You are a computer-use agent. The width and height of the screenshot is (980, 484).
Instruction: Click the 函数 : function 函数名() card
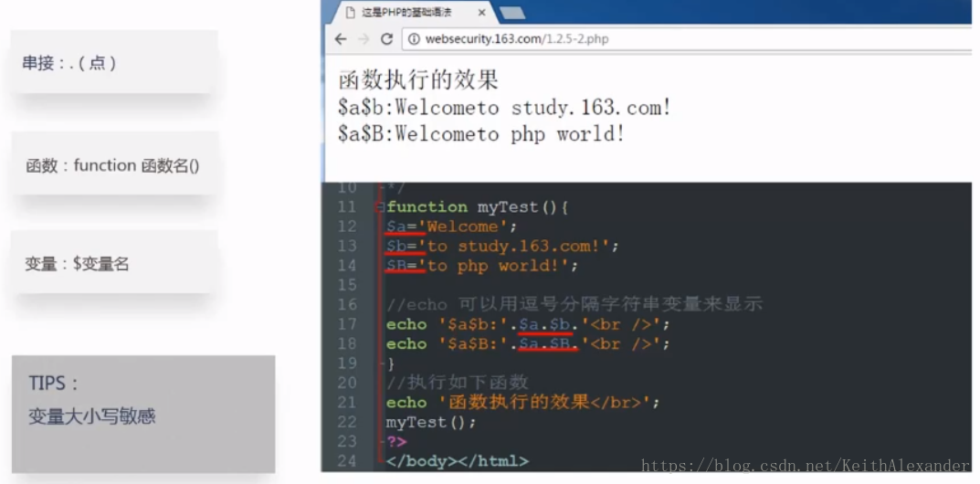click(x=114, y=163)
